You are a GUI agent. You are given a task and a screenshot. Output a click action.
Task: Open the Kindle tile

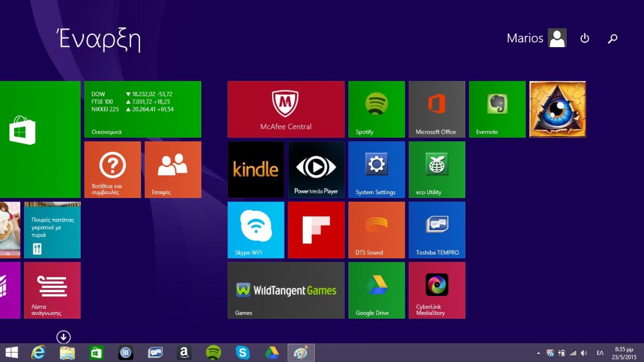click(x=256, y=169)
